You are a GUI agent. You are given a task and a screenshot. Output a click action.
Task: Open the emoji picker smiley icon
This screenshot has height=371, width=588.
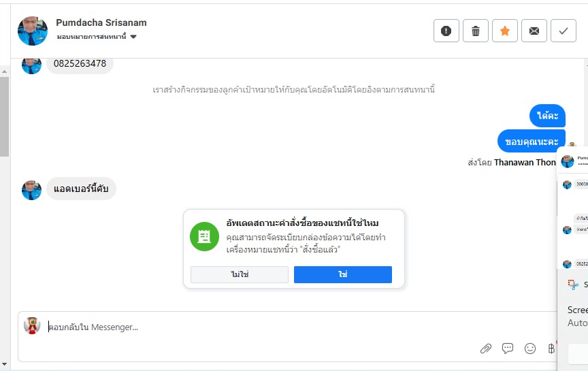click(x=530, y=349)
